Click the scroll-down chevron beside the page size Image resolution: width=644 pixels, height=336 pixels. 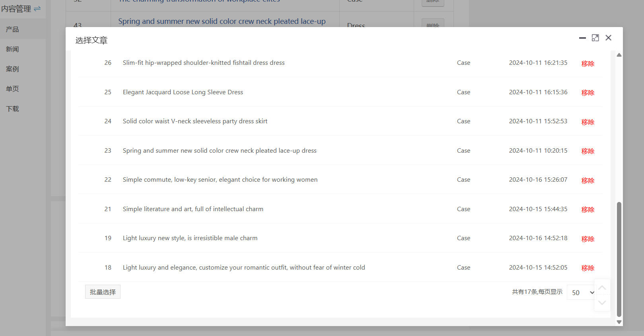coord(602,303)
